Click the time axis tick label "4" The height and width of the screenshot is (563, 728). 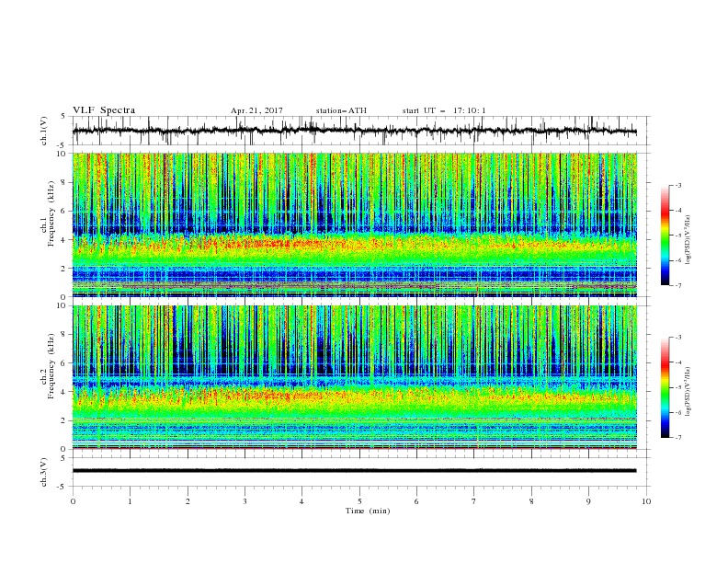click(x=302, y=501)
